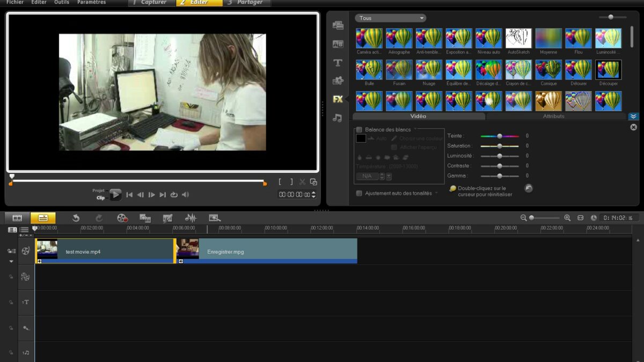
Task: Open the Transitions library icon
Action: pyautogui.click(x=338, y=44)
